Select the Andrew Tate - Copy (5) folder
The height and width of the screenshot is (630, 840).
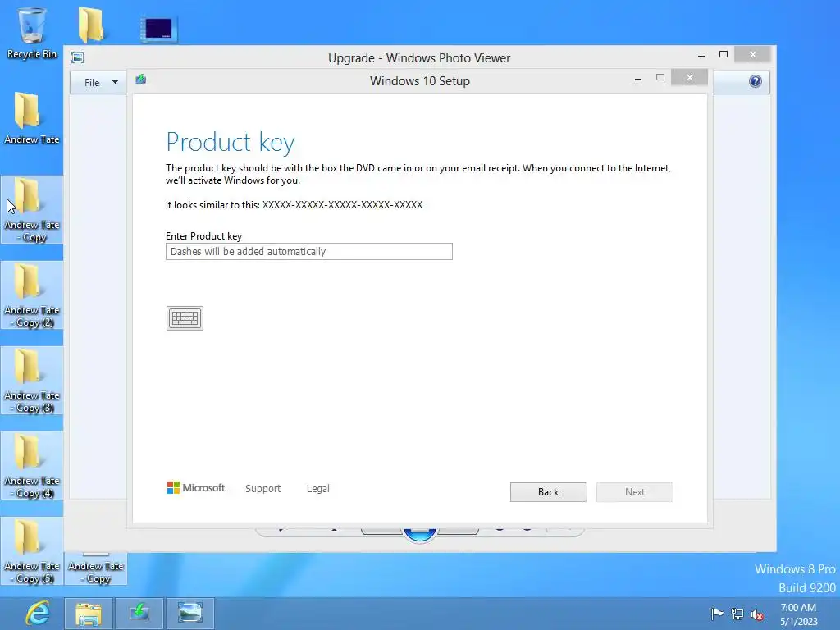[x=32, y=550]
